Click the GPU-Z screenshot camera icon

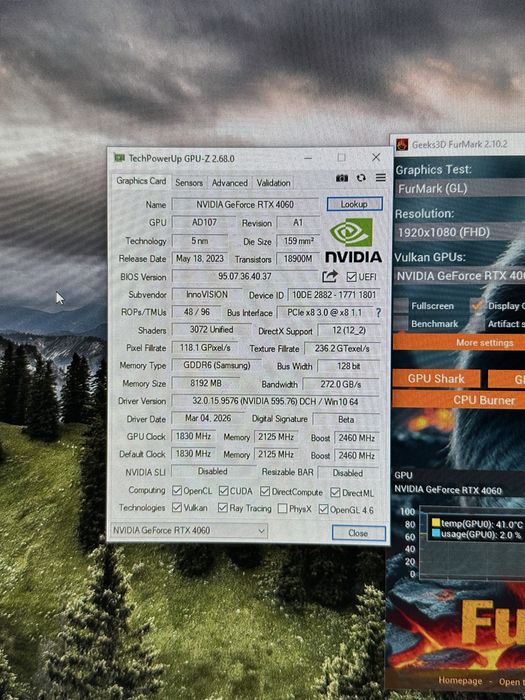pyautogui.click(x=342, y=178)
